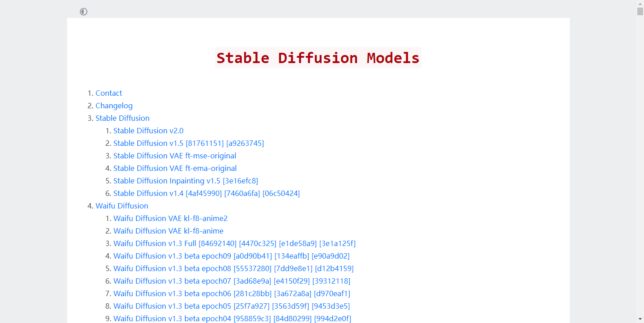Open Stable Diffusion v1.4 [4af45990] link
This screenshot has width=644, height=323.
pyautogui.click(x=207, y=193)
